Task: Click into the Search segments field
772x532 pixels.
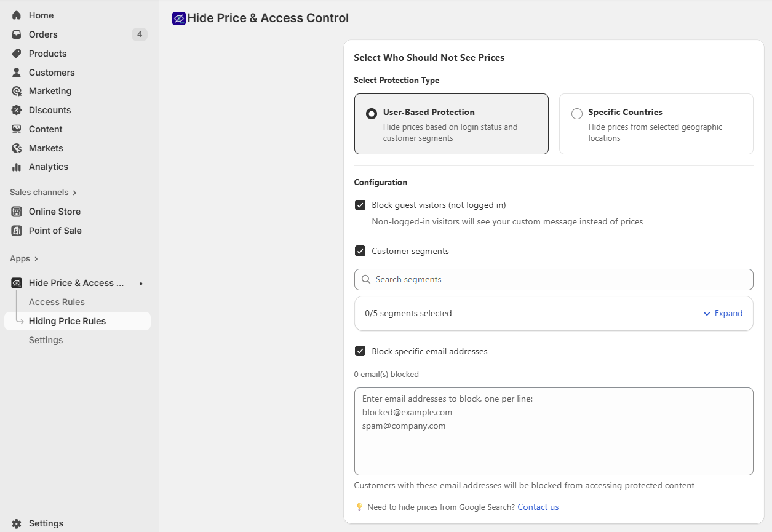Action: [554, 279]
